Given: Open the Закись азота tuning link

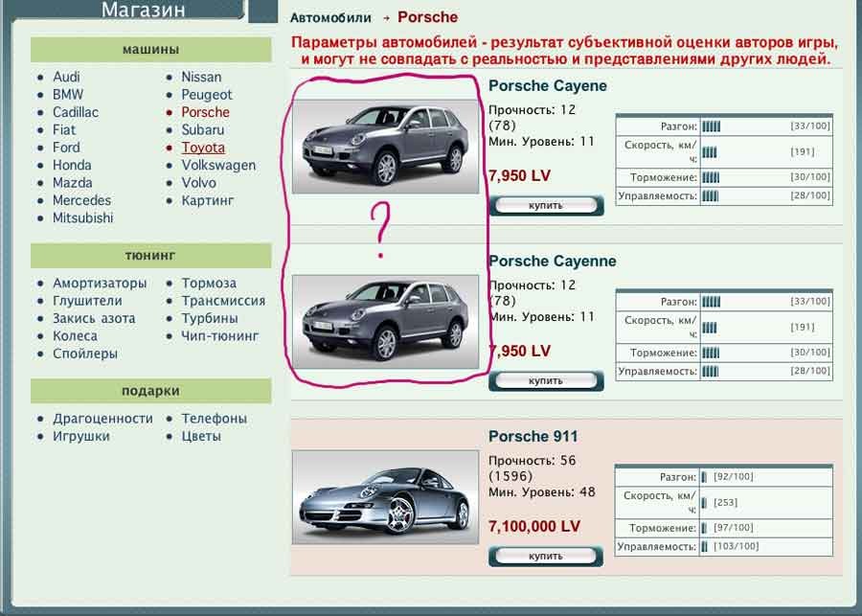Looking at the screenshot, I should (x=94, y=318).
